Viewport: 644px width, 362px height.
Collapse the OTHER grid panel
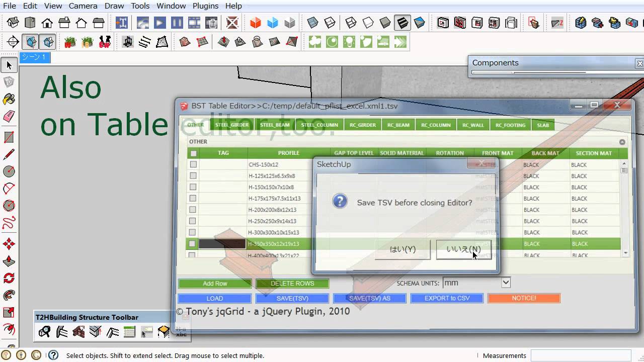622,142
